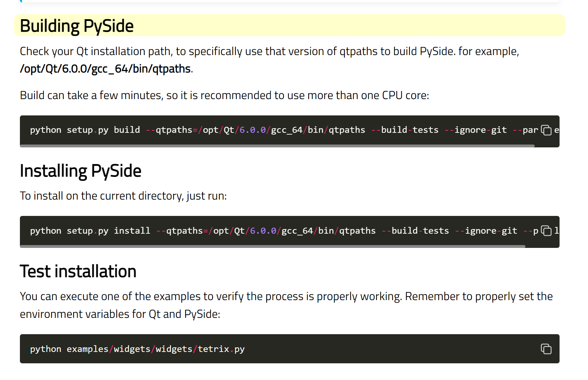Click --qtpaths option in the install command
Image resolution: width=588 pixels, height=380 pixels.
tap(180, 231)
